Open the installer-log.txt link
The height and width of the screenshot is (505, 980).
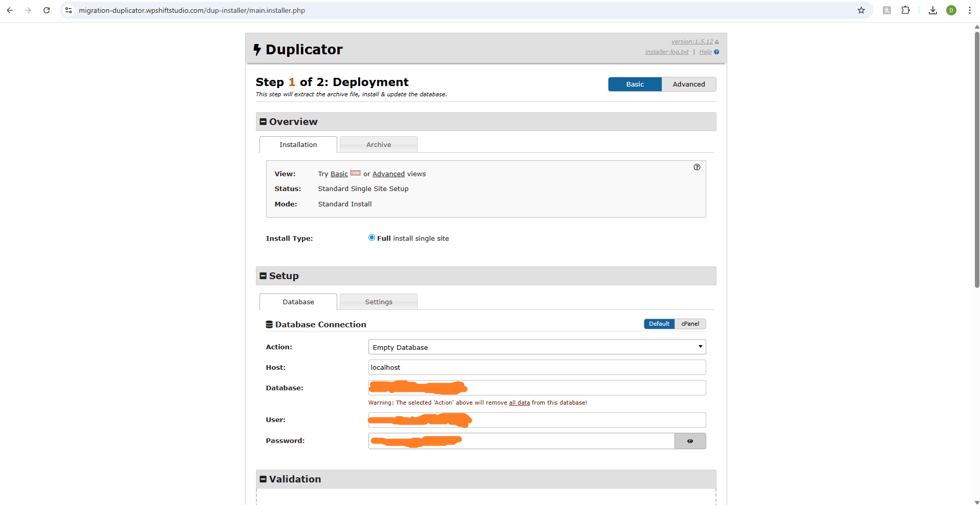(667, 52)
